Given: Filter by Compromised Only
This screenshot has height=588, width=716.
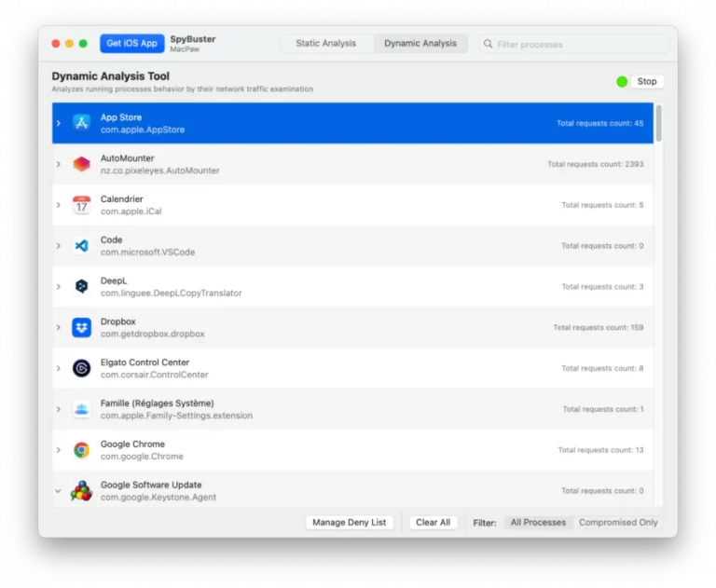Looking at the screenshot, I should coord(618,522).
